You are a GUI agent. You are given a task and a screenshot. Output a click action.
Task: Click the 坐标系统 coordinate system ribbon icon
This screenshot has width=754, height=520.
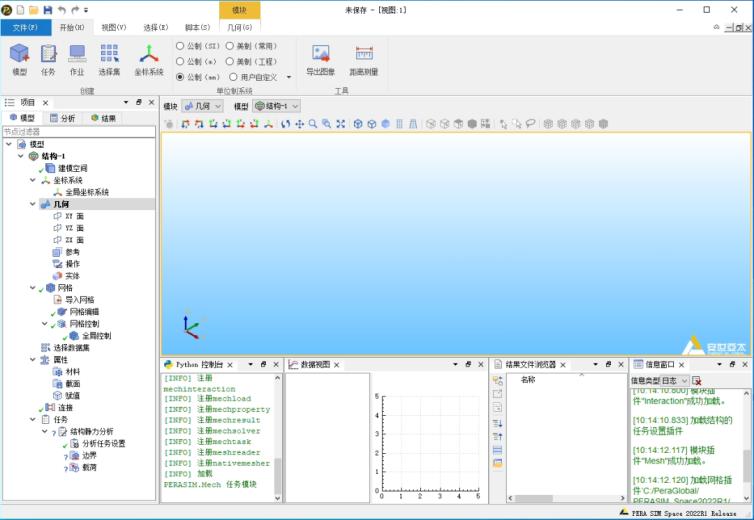(149, 53)
